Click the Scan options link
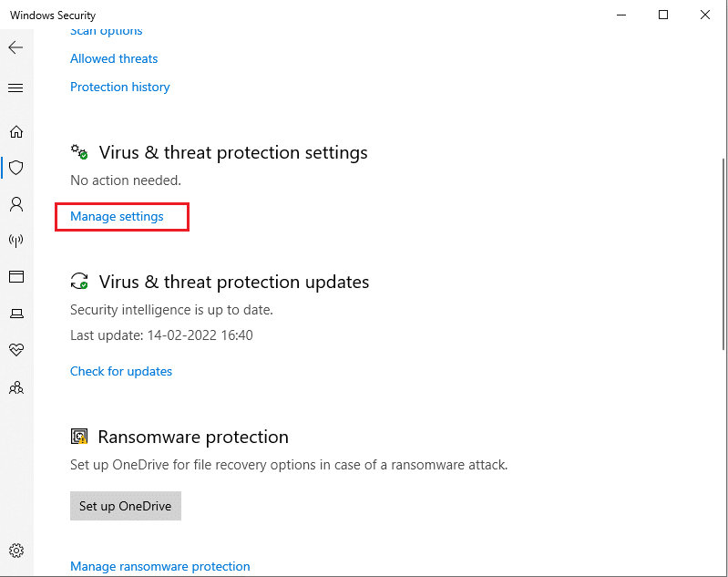728x577 pixels. click(x=106, y=32)
